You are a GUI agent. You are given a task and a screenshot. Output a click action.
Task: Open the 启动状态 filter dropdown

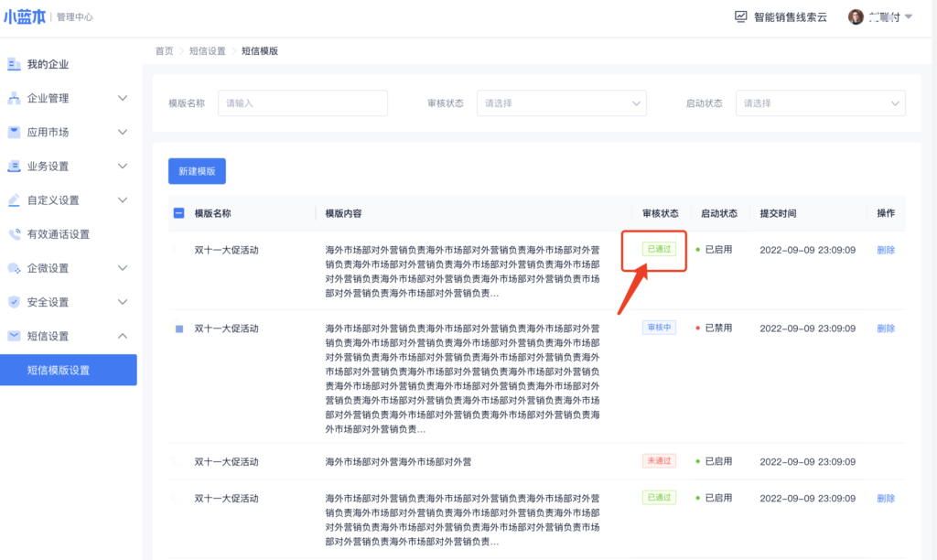coord(820,103)
